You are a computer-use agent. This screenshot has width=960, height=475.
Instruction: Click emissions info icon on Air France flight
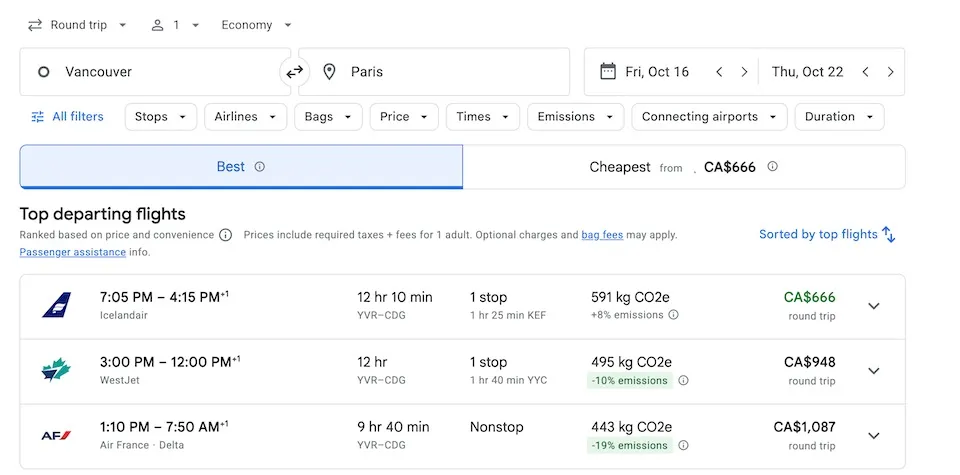click(683, 445)
